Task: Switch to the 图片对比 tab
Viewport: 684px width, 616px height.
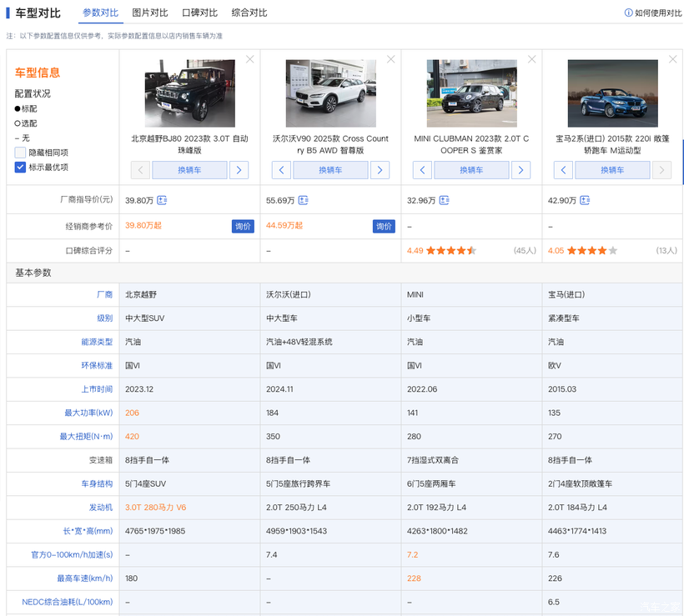Action: point(150,13)
